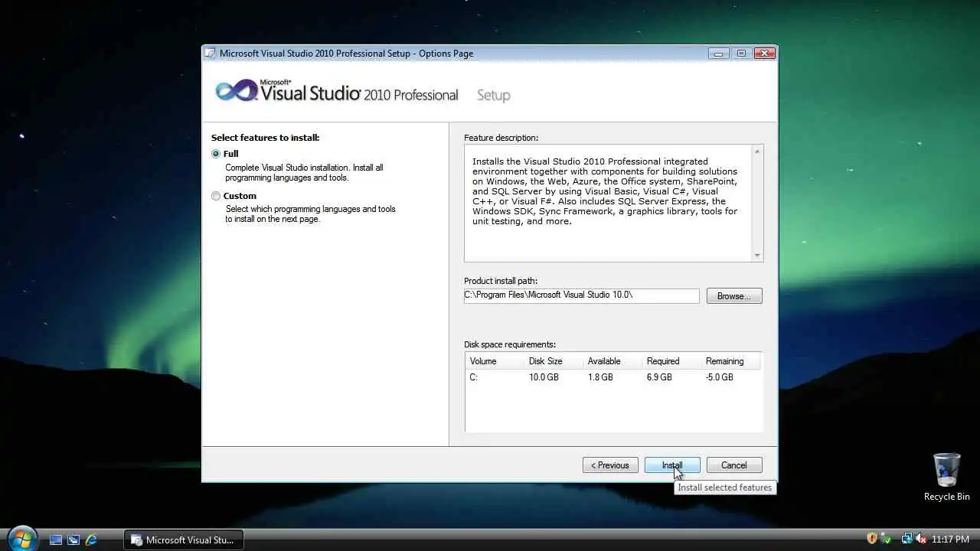
Task: Click the Visual Studio infinity logo
Action: click(237, 90)
